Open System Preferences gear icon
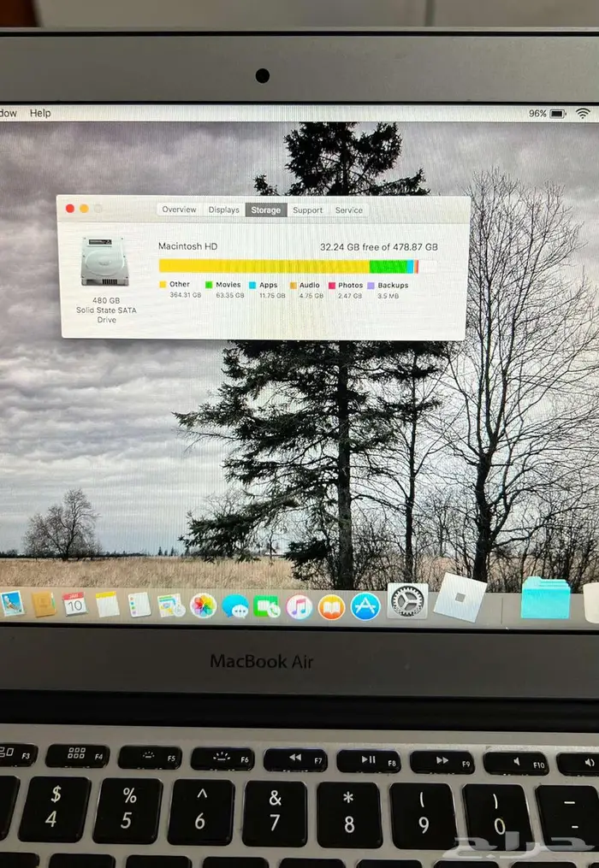 tap(407, 601)
